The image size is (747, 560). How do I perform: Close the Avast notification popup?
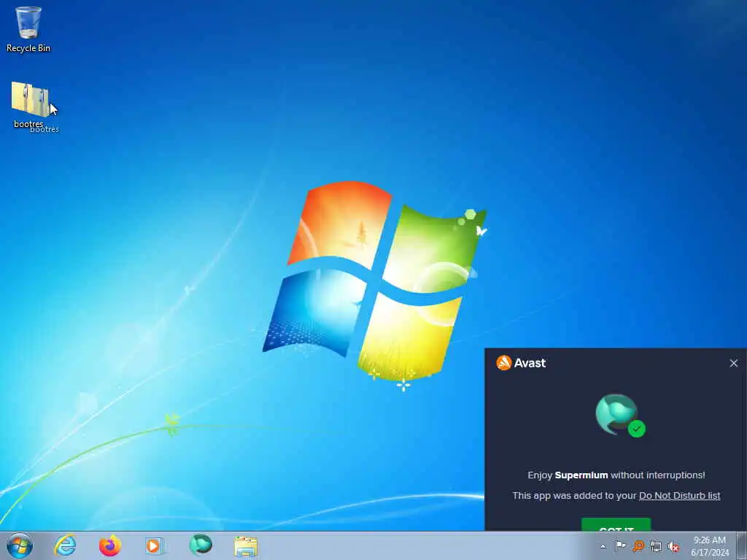(x=734, y=363)
